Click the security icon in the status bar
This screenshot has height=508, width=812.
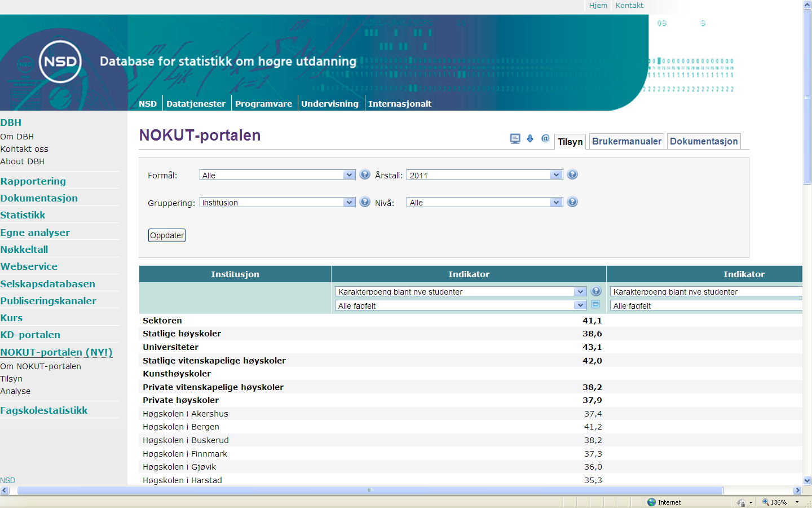click(x=741, y=502)
